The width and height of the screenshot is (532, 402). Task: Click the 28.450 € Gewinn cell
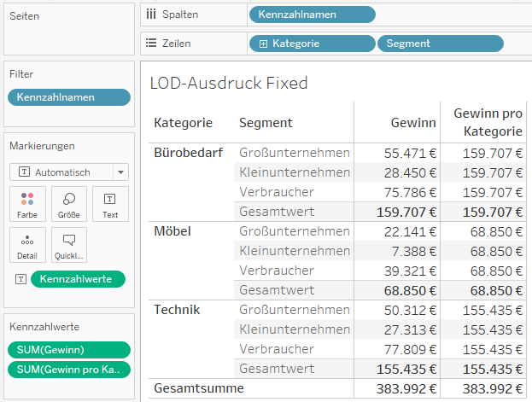tap(410, 173)
